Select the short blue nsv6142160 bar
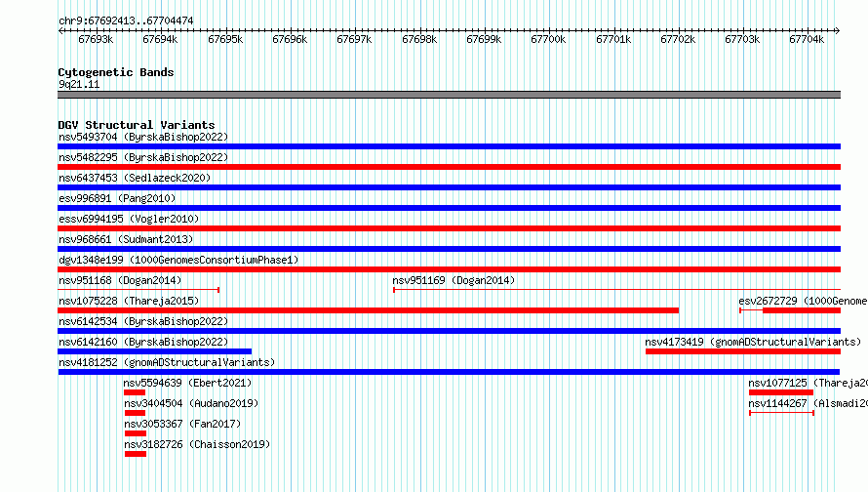Screen dimensions: 868x492 [x=154, y=351]
